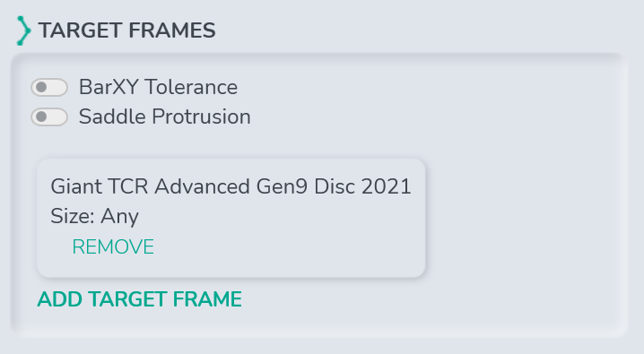Viewport: 644px width, 354px height.
Task: Click empty space inside the frame card
Action: pyautogui.click(x=288, y=237)
